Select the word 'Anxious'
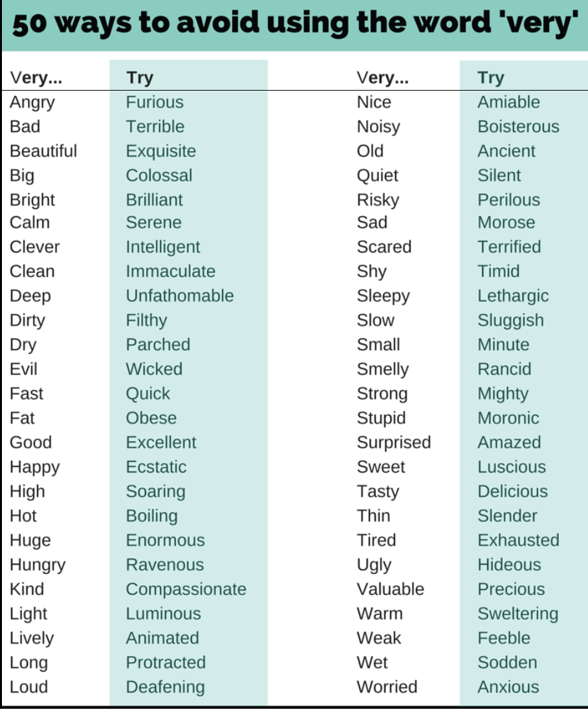588x712 pixels. [508, 687]
